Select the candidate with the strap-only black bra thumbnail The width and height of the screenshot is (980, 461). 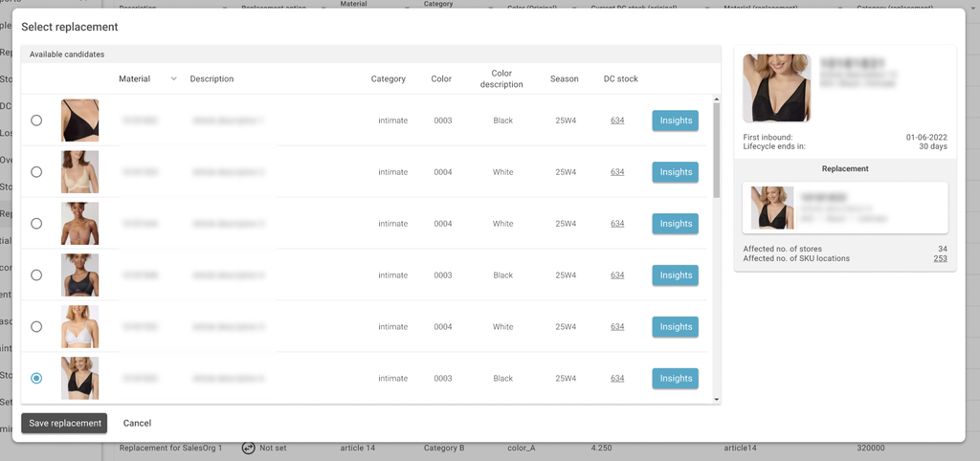click(36, 120)
